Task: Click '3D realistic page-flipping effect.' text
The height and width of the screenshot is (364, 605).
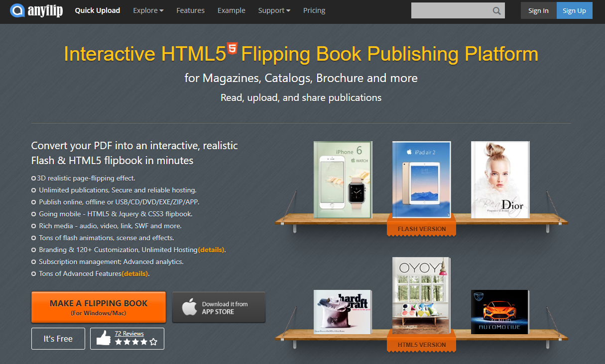Action: pos(86,178)
